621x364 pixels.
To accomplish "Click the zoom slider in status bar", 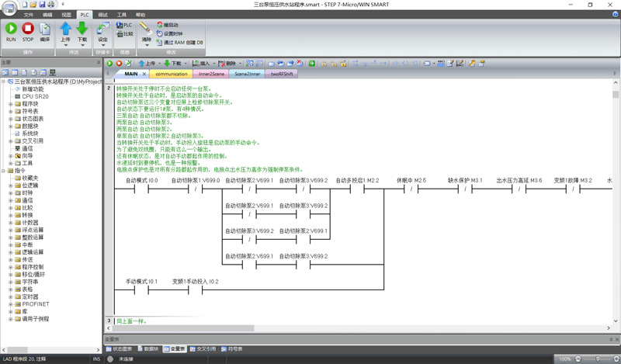I will (x=597, y=359).
